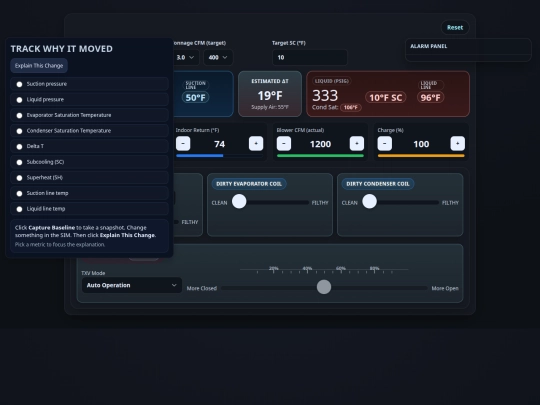The height and width of the screenshot is (405, 540).
Task: Click the Blower CFM value 1200
Action: (x=320, y=144)
